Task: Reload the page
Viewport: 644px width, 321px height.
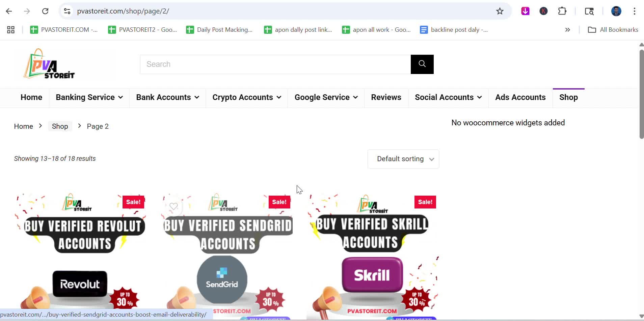Action: [x=45, y=11]
